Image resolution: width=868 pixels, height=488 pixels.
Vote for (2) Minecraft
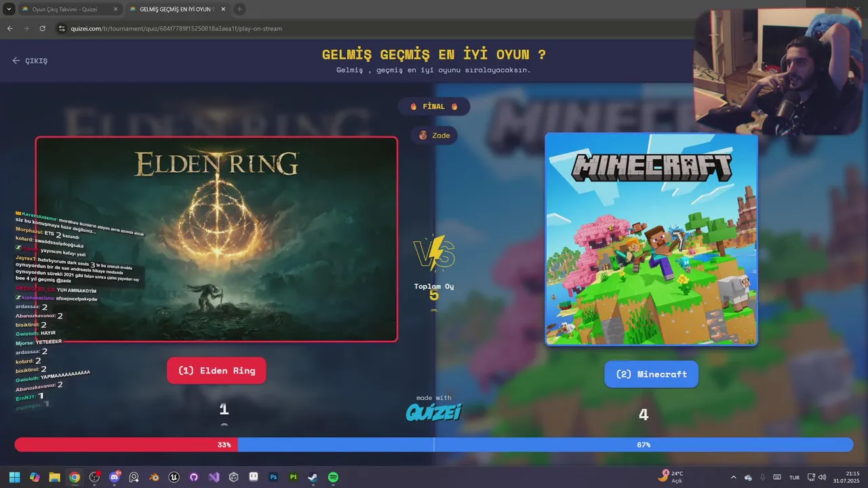coord(651,374)
